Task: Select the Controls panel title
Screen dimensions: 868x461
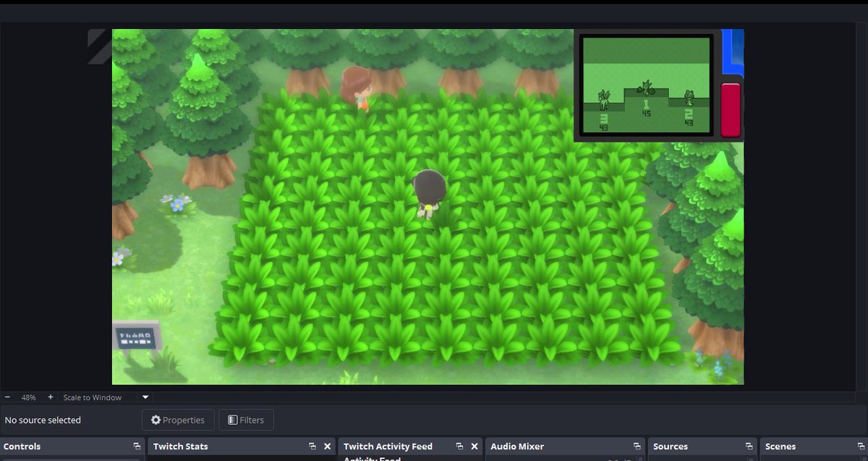Action: click(22, 447)
